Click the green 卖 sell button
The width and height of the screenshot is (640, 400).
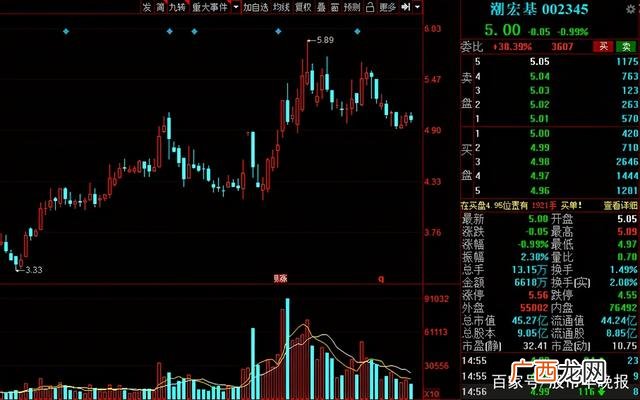(x=627, y=47)
